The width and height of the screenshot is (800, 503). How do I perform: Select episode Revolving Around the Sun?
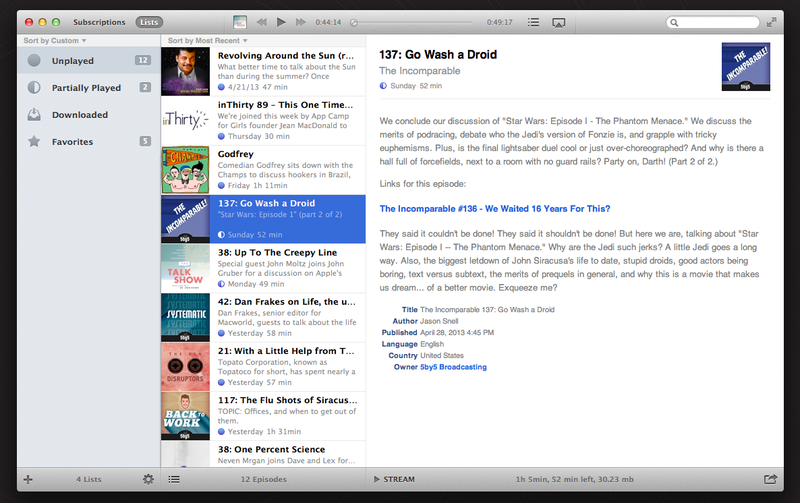coord(263,71)
